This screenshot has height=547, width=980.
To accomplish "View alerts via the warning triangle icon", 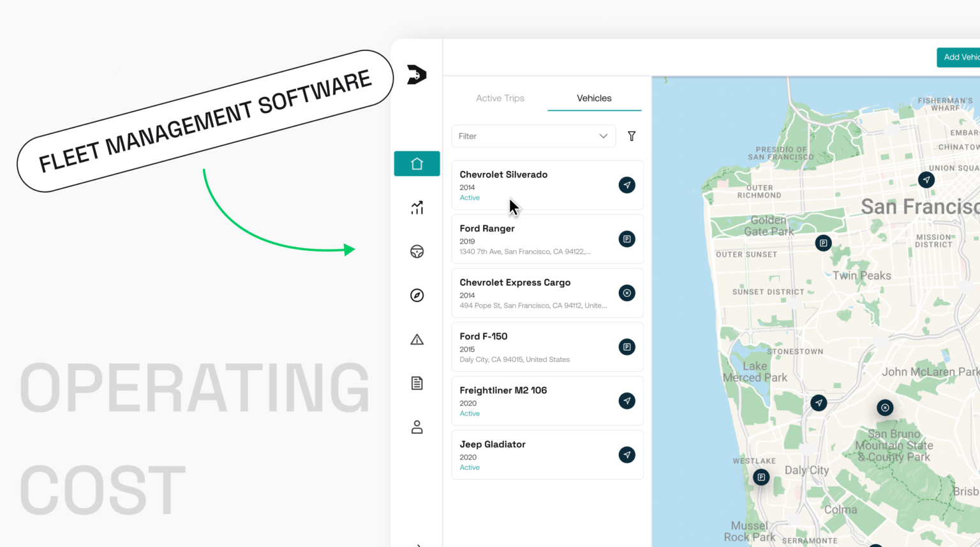I will coord(417,339).
